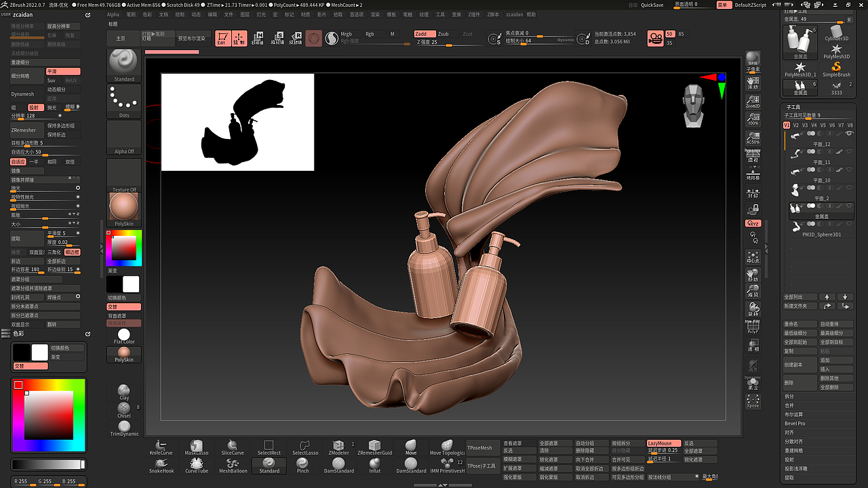Select the TrimDynamic brush
The height and width of the screenshot is (488, 868).
(124, 428)
